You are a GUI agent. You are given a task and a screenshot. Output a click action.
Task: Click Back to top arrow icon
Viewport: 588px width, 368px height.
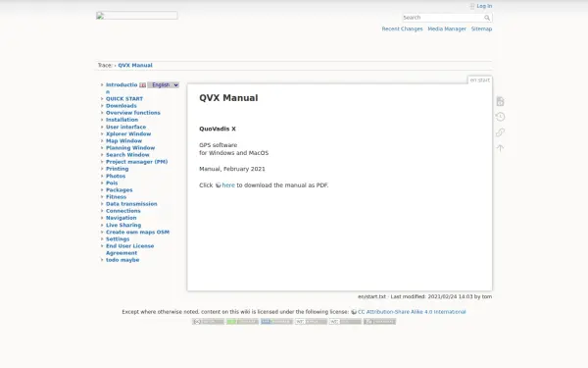coord(500,148)
